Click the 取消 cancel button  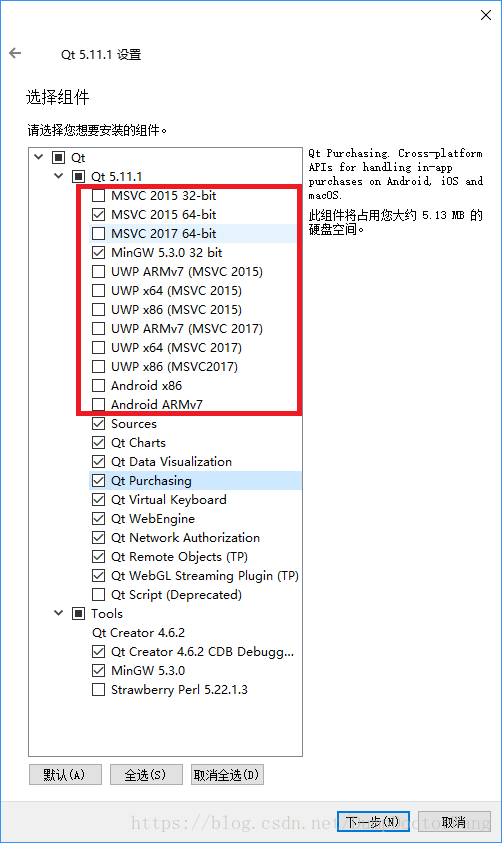point(454,822)
